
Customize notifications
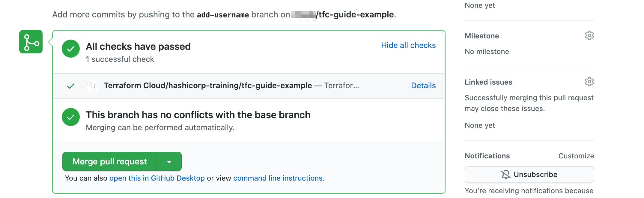click(x=576, y=156)
